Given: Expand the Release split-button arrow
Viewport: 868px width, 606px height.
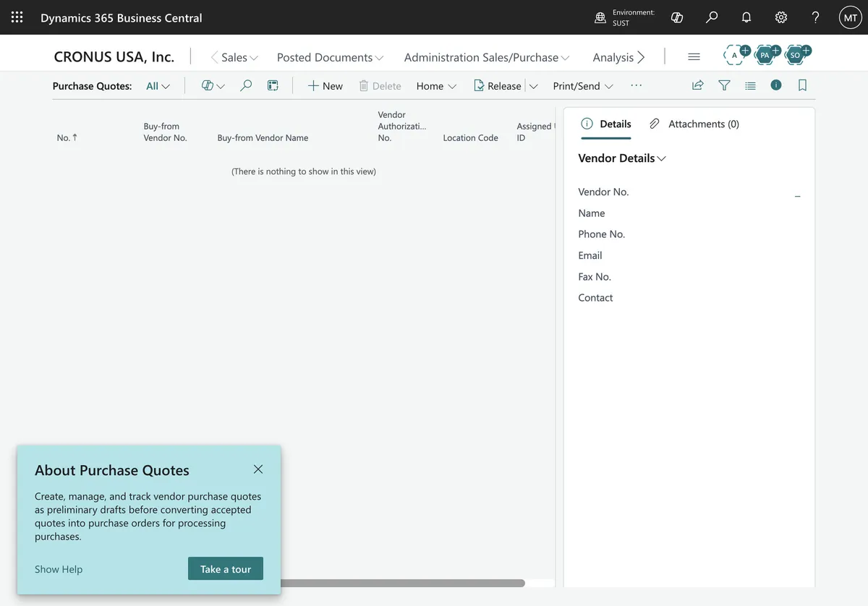Looking at the screenshot, I should pos(533,85).
